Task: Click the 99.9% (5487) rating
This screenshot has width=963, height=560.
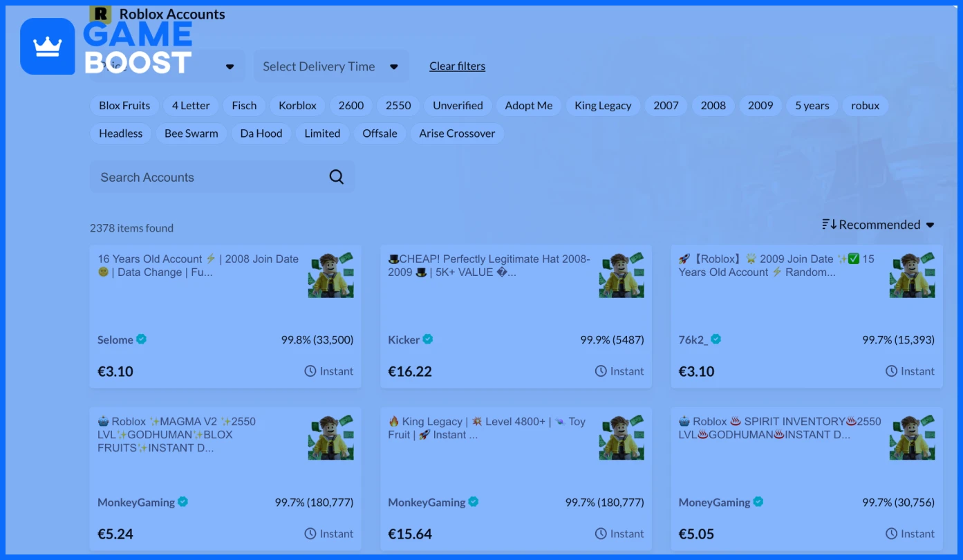Action: (612, 339)
